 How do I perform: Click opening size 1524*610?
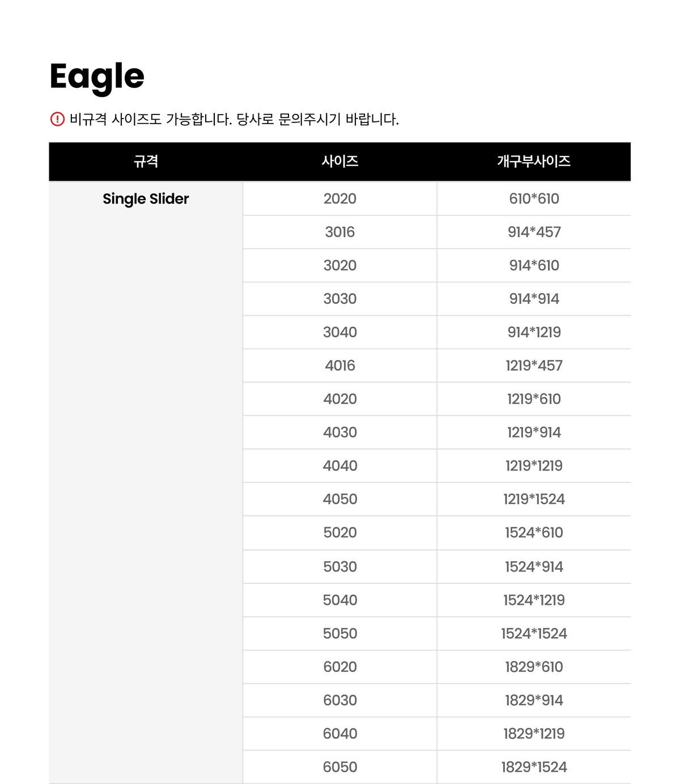pos(534,533)
